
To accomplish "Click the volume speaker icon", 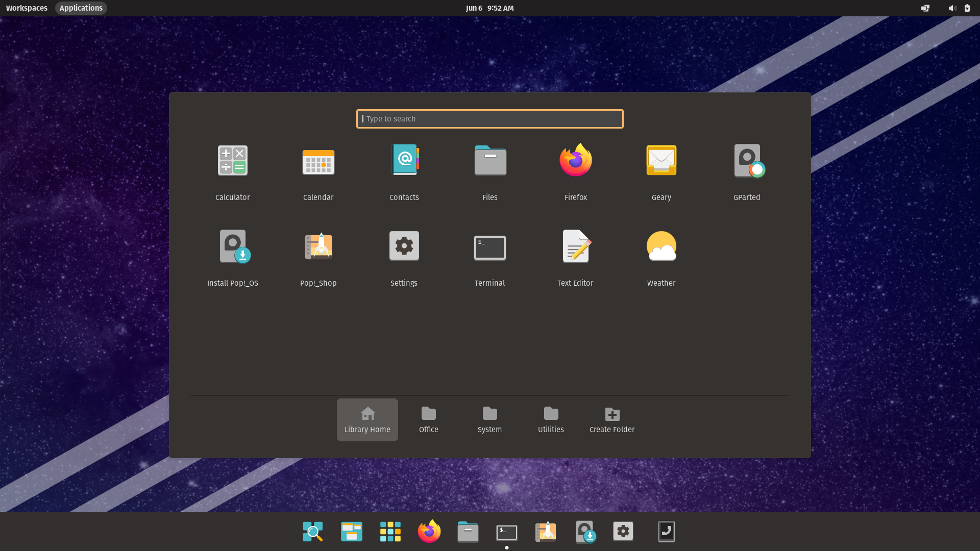I will [952, 8].
